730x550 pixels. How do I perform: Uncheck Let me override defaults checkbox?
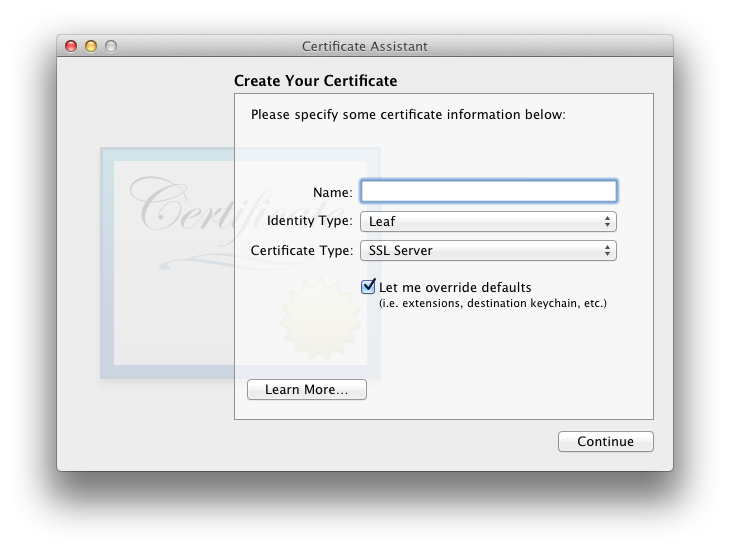coord(368,286)
